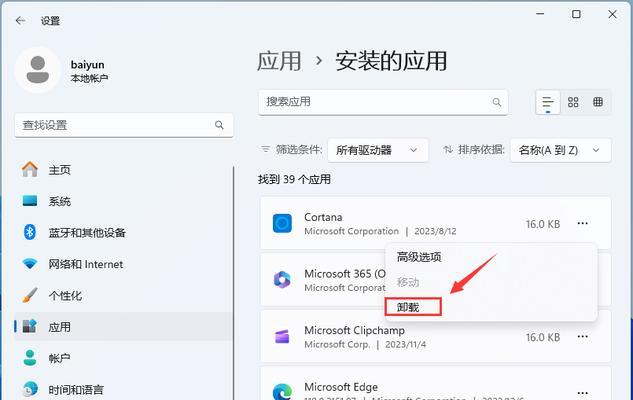Click the Microsoft Clipchamp app name

click(354, 330)
